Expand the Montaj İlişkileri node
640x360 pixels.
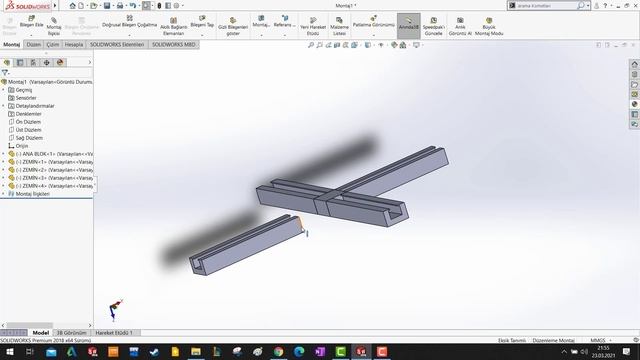click(x=3, y=194)
